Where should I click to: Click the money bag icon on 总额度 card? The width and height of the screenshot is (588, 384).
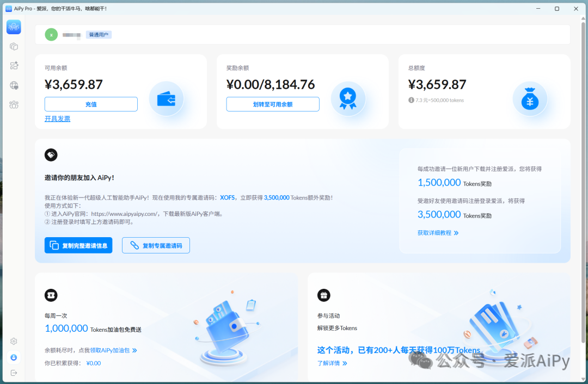click(530, 98)
